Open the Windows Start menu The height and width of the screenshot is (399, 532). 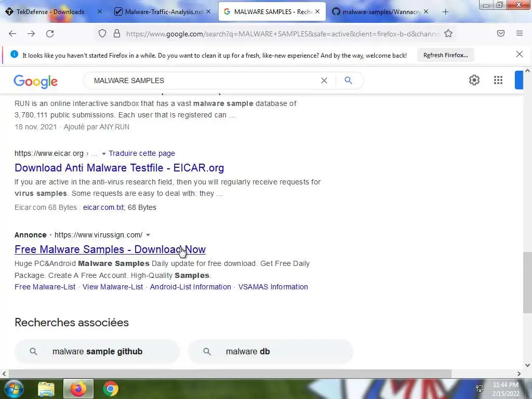click(x=14, y=389)
